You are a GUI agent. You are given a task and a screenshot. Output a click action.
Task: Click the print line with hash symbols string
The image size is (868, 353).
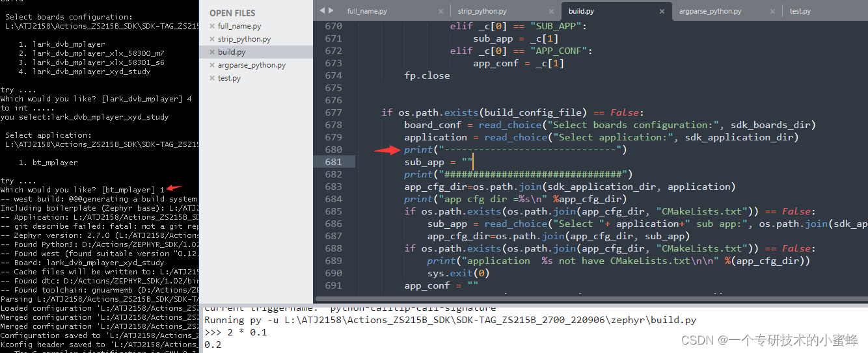(x=518, y=174)
